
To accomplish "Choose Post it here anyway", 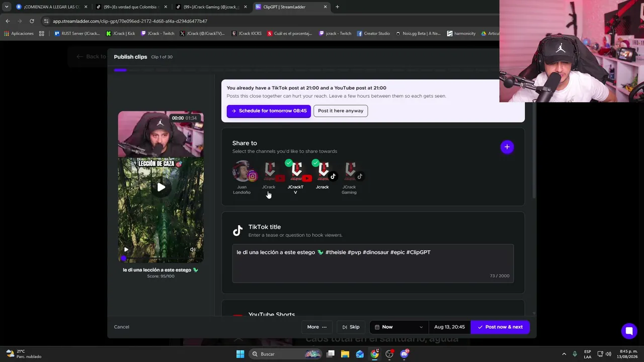I will point(341,111).
